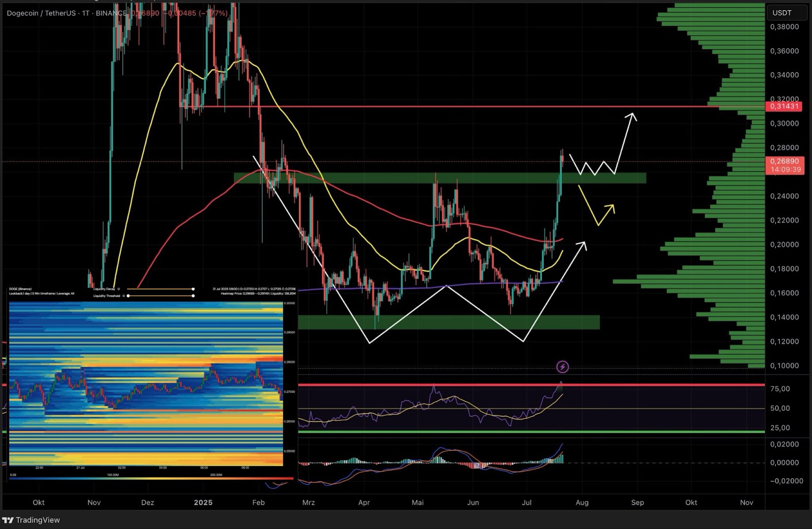Click the RSI 50,00 scale label
812x529 pixels.
(x=780, y=408)
